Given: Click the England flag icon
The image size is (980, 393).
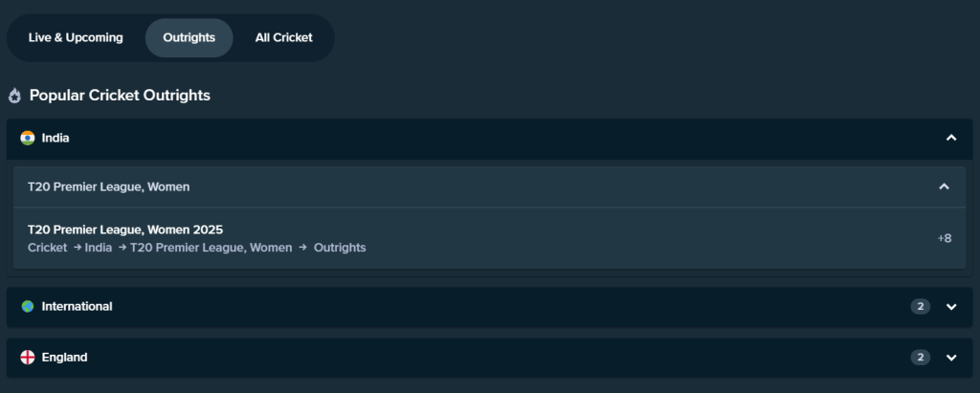Looking at the screenshot, I should (x=27, y=358).
